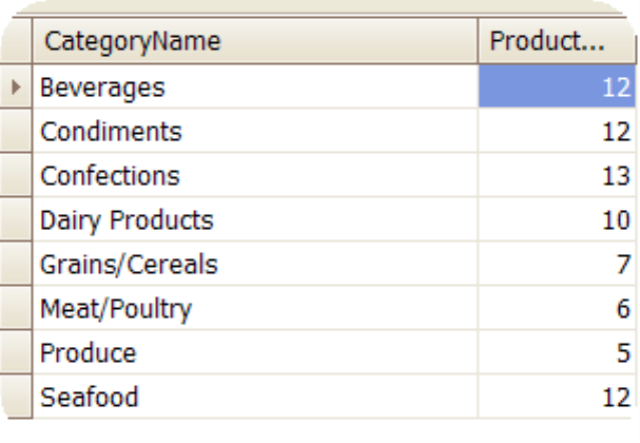Click the grid's top-left select-all corner cell

tap(16, 42)
